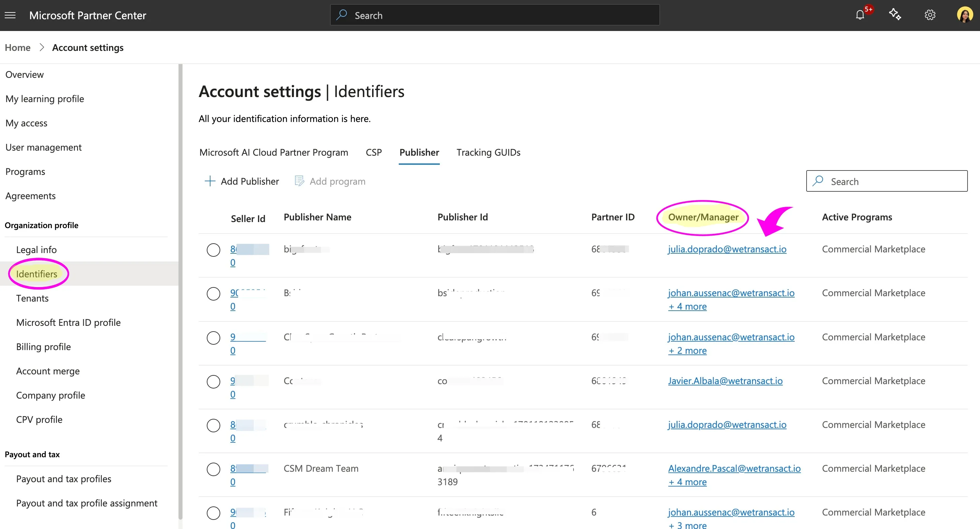The width and height of the screenshot is (980, 529).
Task: Open the settings gear
Action: [x=930, y=15]
